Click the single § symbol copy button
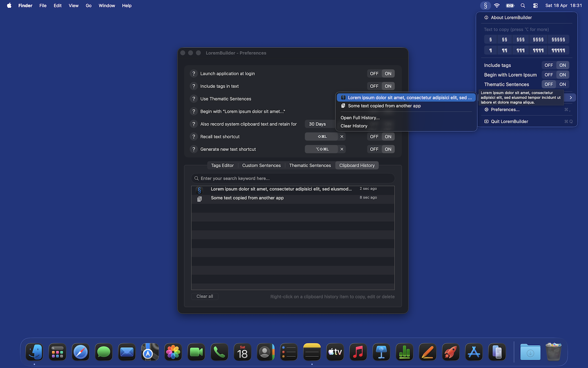 (x=490, y=39)
